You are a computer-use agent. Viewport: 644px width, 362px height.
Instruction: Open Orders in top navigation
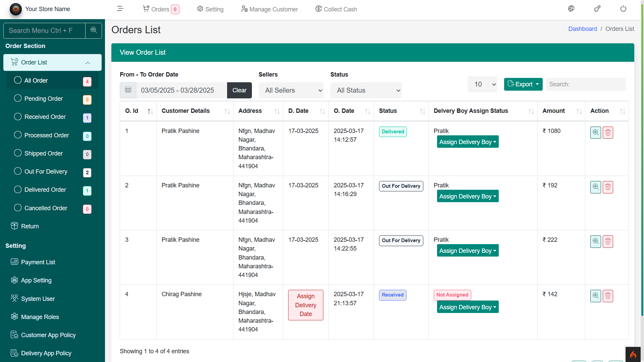[x=161, y=9]
